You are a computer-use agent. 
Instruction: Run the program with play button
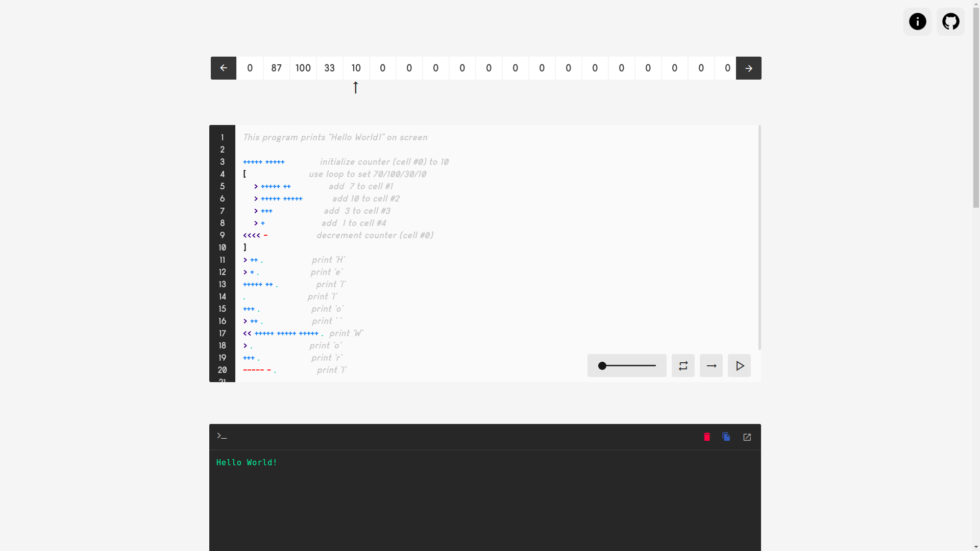(x=739, y=365)
